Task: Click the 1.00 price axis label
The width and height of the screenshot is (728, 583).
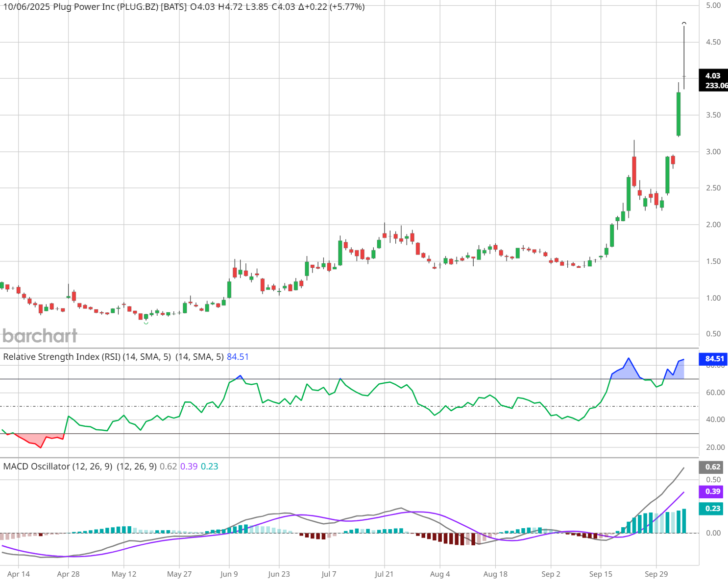Action: click(x=713, y=298)
